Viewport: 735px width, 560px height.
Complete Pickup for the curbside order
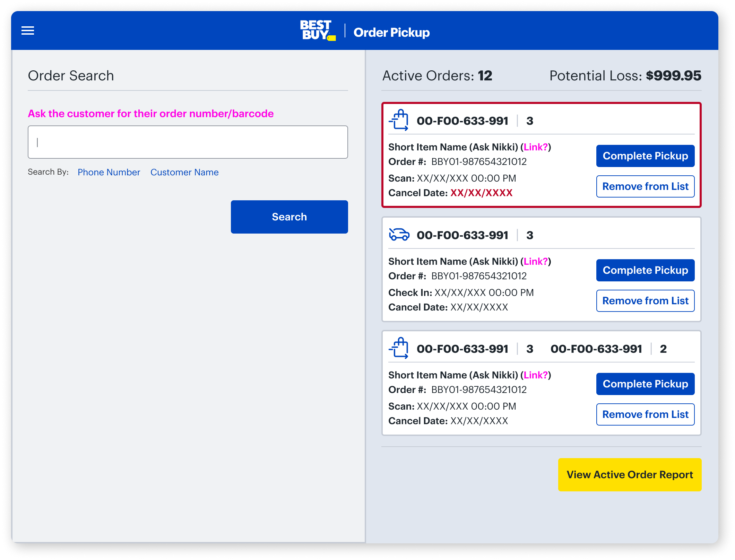click(x=645, y=270)
